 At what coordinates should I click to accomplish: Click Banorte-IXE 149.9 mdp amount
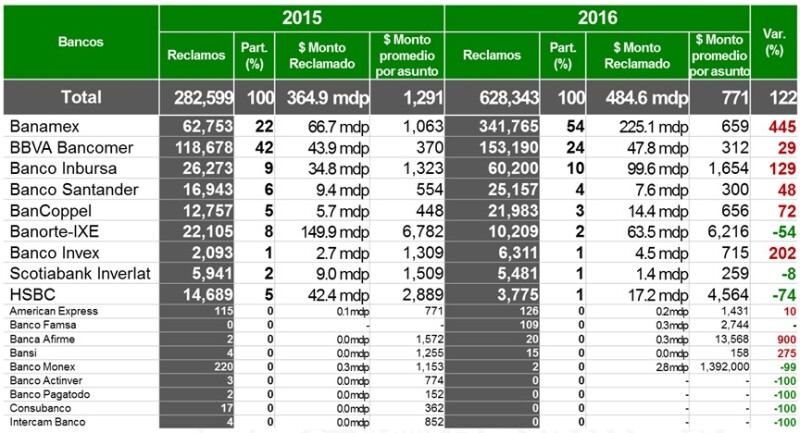pyautogui.click(x=335, y=232)
